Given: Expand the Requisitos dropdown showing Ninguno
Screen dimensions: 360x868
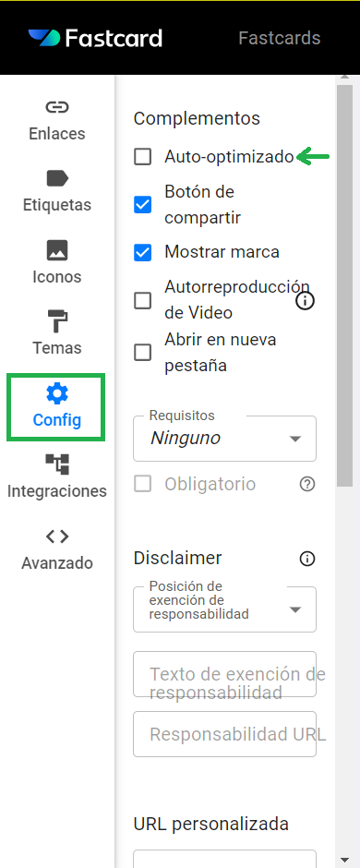Looking at the screenshot, I should 224,439.
